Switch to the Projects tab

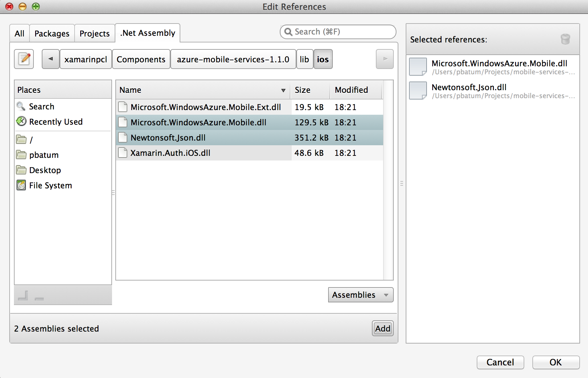pos(95,33)
